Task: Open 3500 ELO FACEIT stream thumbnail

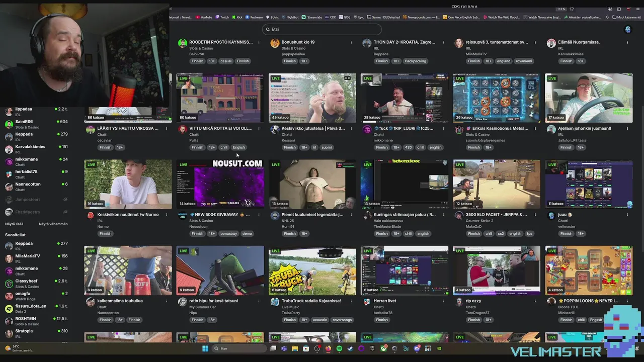Action: (x=497, y=184)
